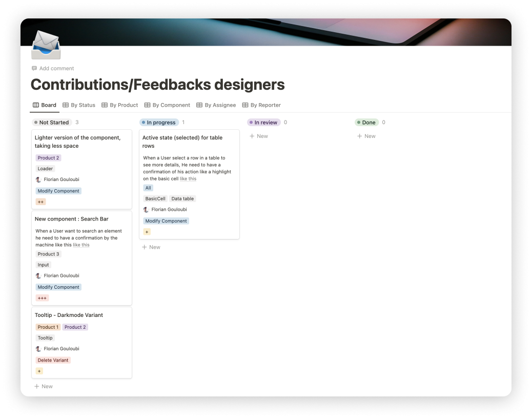Select the Delete Variant tag on Tooltip card
This screenshot has height=419, width=532.
tap(53, 360)
